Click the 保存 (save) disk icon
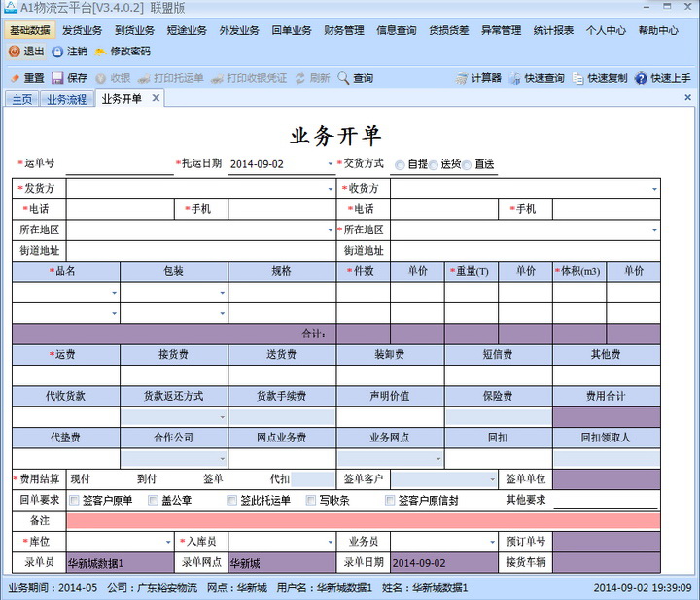The image size is (700, 600). [x=57, y=78]
